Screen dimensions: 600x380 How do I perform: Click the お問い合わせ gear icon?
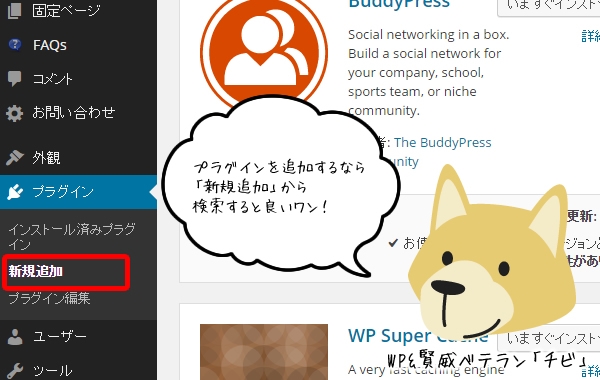(15, 113)
